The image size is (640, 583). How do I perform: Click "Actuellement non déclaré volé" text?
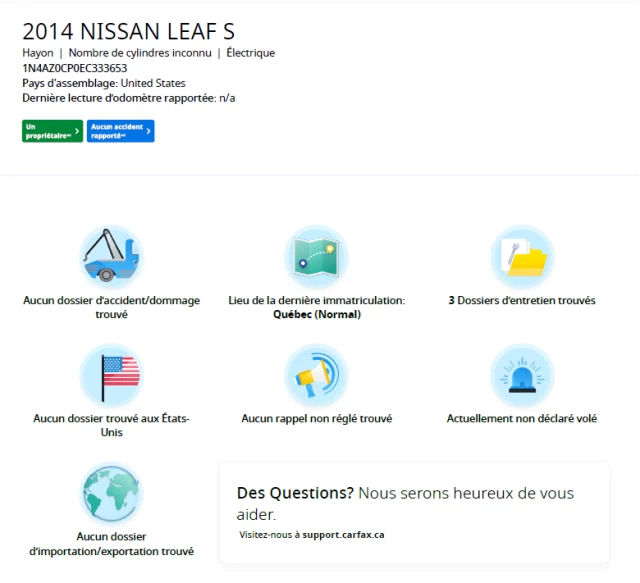coord(522,418)
